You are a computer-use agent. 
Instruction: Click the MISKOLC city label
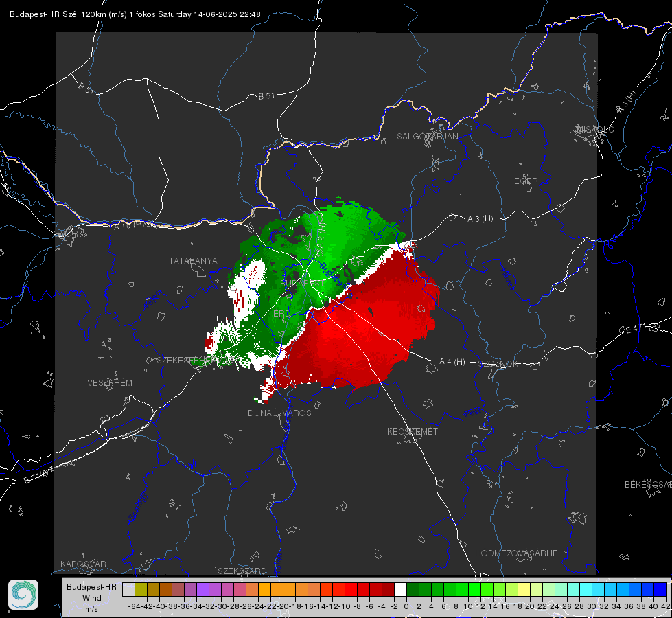[x=595, y=129]
